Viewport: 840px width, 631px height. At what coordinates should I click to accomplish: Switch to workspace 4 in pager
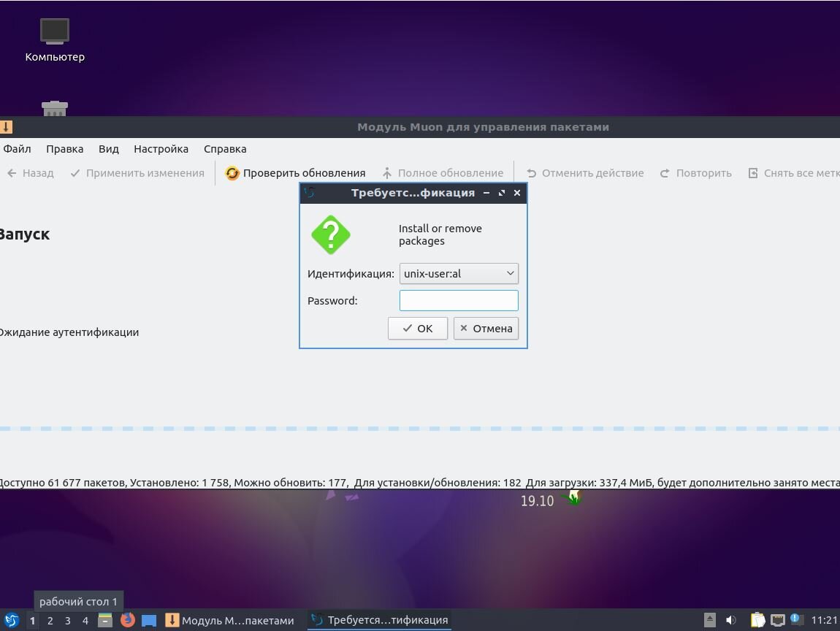pos(85,620)
